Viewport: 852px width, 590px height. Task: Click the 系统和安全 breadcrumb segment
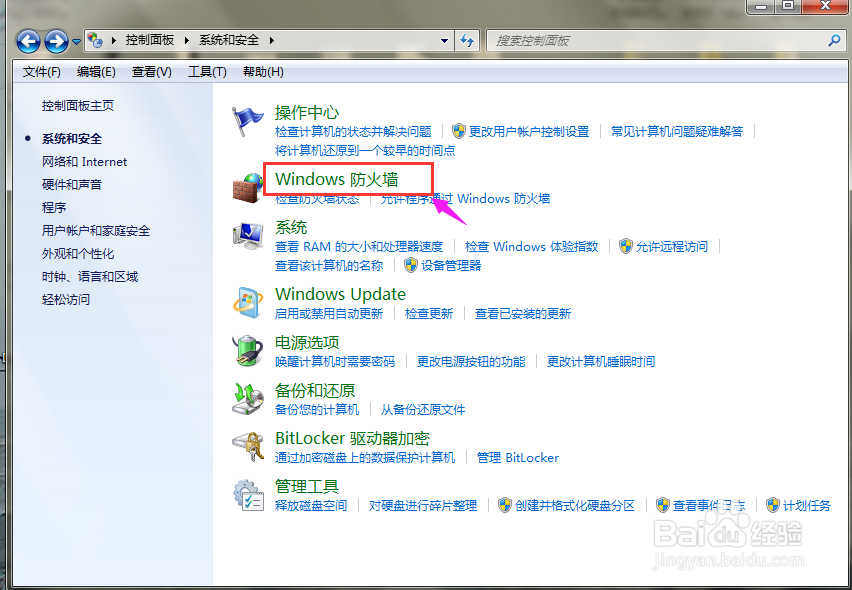[229, 40]
